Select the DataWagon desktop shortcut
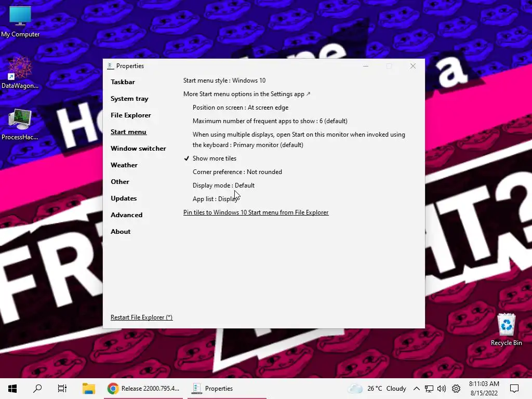 20,73
